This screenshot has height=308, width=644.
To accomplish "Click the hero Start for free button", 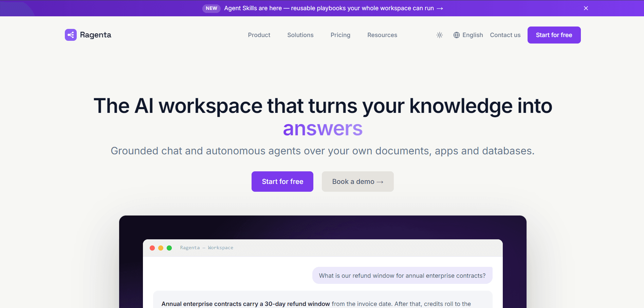I will tap(282, 182).
